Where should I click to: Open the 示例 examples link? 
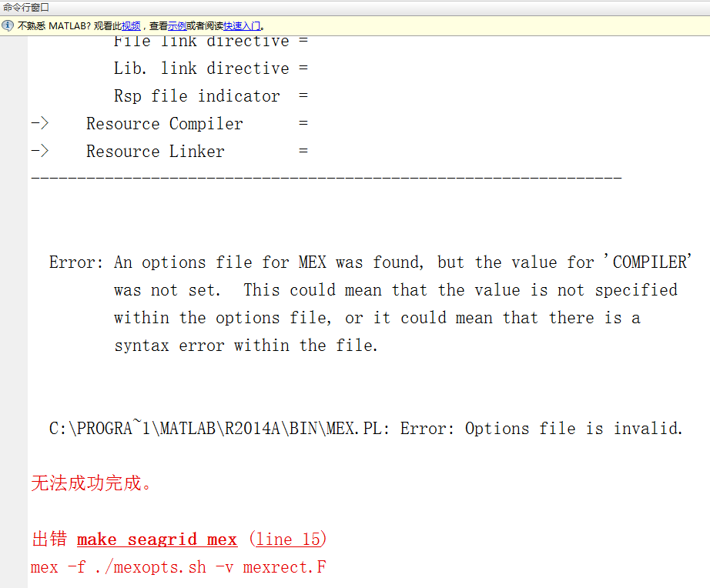coord(176,26)
